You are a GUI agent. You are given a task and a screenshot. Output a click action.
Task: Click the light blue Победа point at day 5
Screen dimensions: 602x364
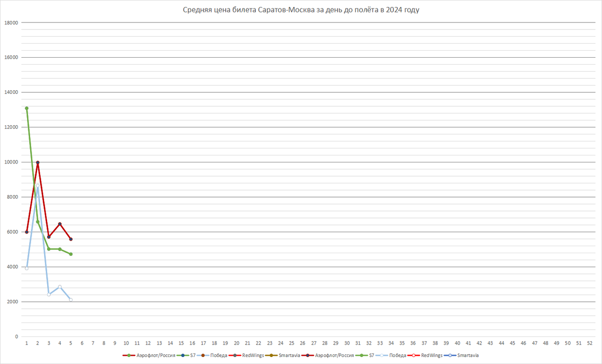(x=71, y=300)
